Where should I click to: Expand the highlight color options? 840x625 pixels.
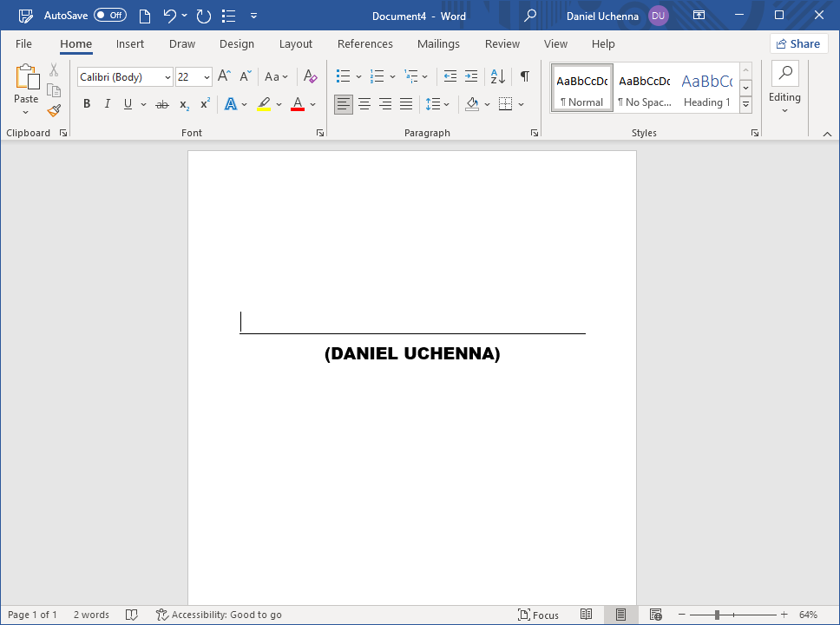click(279, 104)
